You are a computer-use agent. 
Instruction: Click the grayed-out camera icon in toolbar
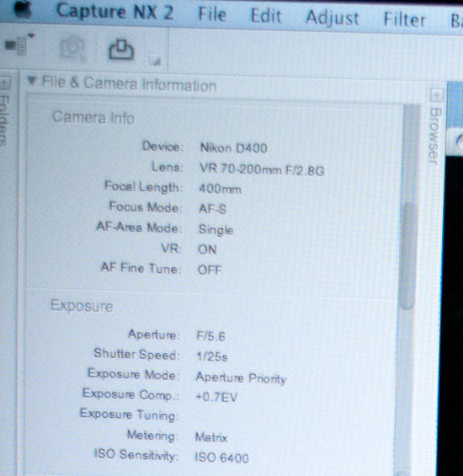(x=72, y=49)
